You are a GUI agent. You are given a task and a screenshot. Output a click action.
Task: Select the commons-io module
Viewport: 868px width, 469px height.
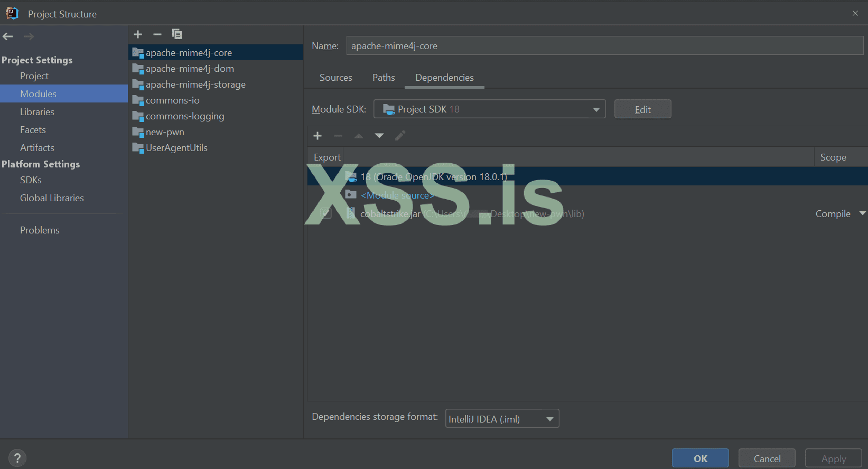216,100
